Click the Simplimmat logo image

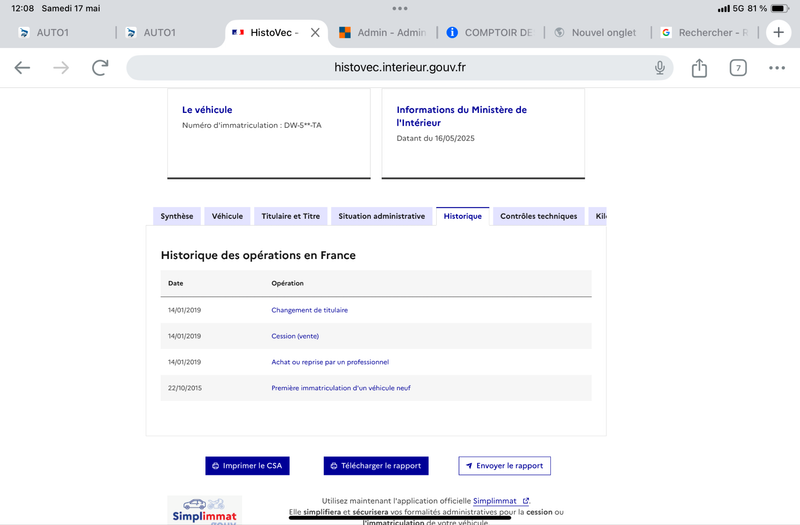[205, 510]
